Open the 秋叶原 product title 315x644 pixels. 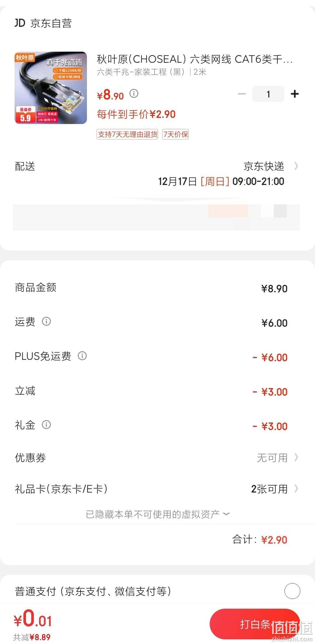tap(195, 59)
